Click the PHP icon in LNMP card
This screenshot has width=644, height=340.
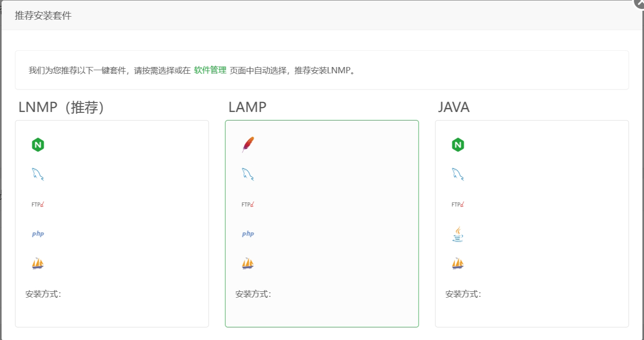coord(38,234)
